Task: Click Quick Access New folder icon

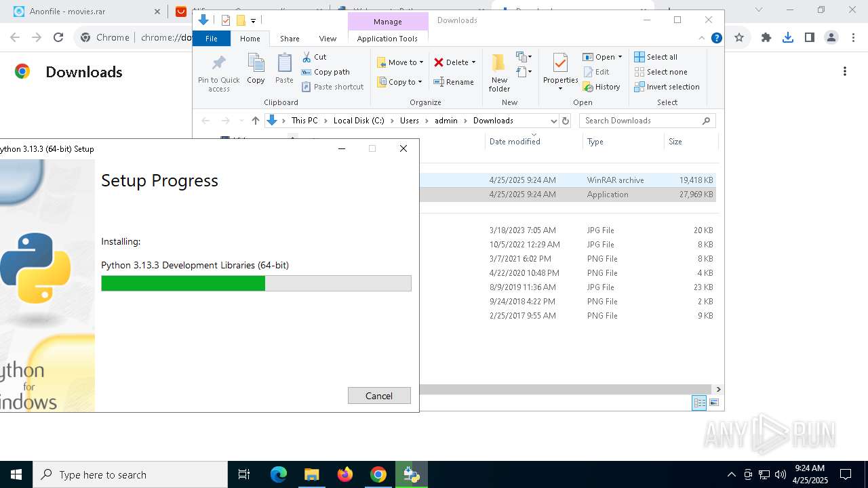Action: coord(240,20)
